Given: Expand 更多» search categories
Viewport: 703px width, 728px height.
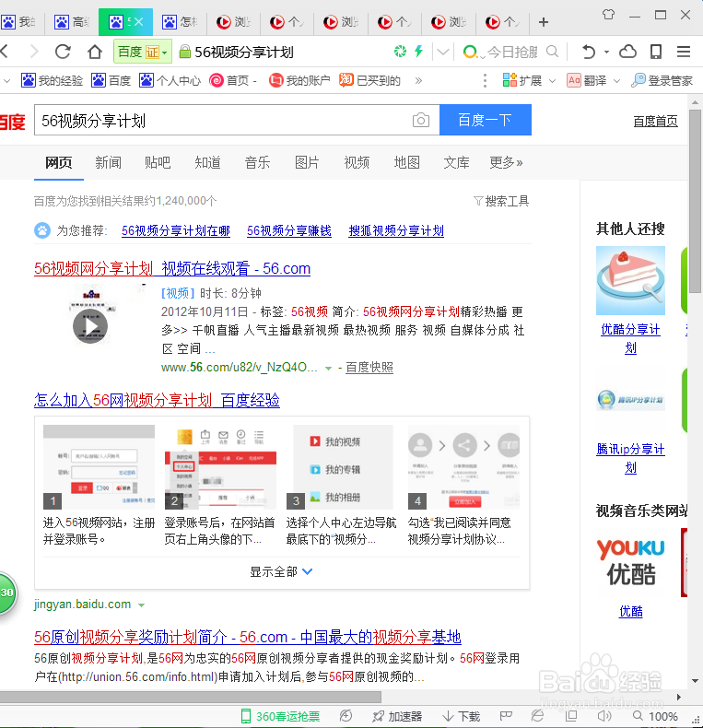Looking at the screenshot, I should click(506, 162).
